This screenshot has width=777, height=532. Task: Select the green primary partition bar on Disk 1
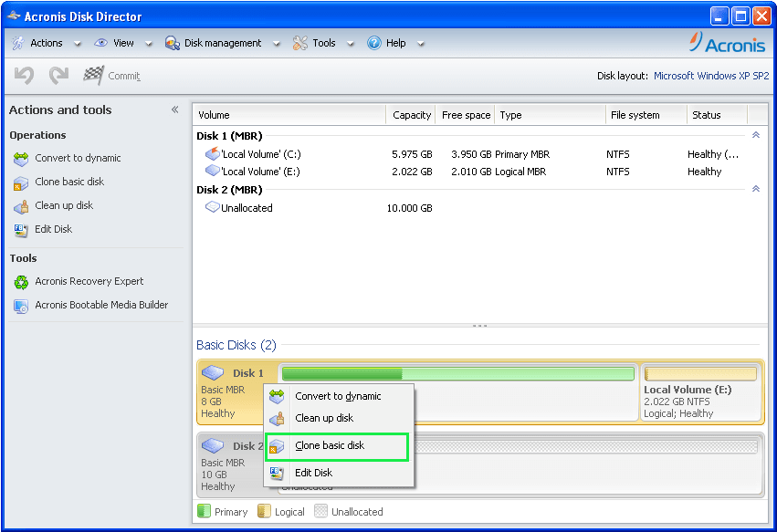coord(458,373)
